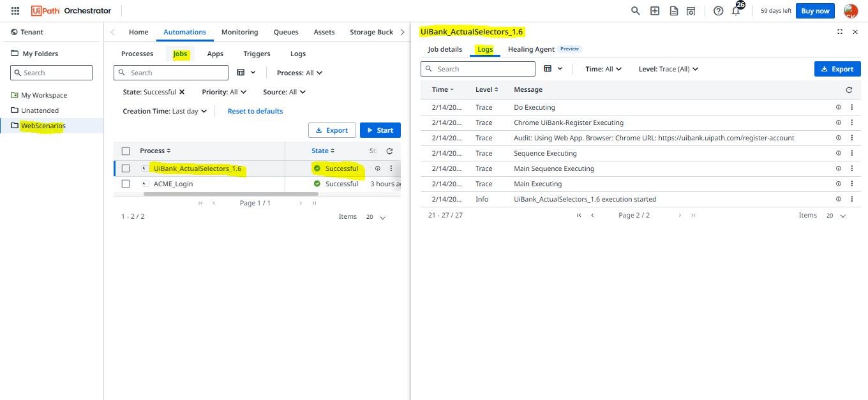Open the Process: All filter dropdown
This screenshot has height=400, width=868.
pos(299,72)
